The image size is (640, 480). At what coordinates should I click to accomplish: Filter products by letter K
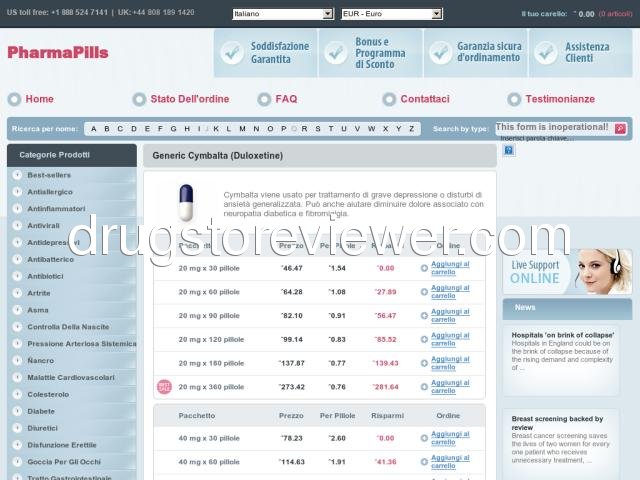click(216, 129)
